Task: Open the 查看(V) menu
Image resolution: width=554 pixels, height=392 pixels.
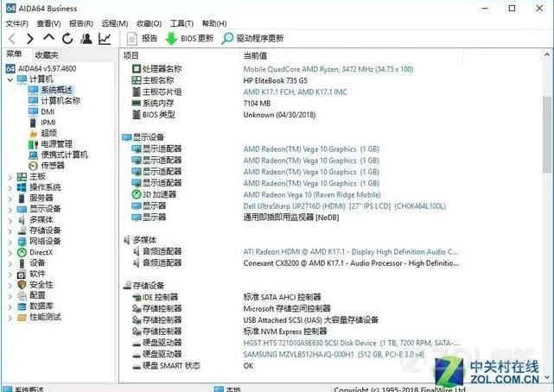Action: click(48, 23)
